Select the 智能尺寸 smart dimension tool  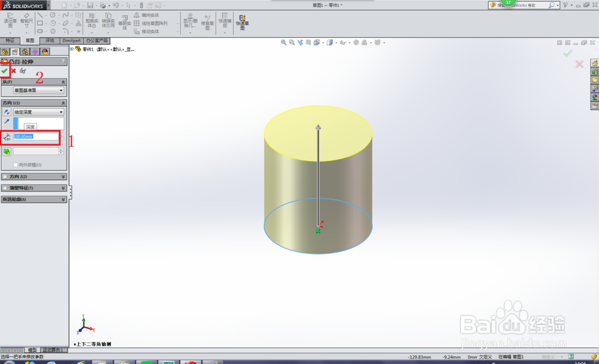[26, 20]
